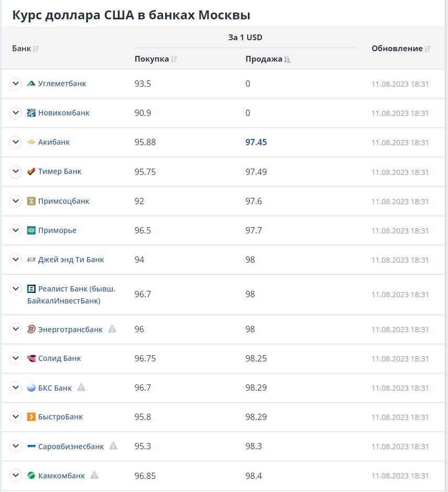Expand the Углеметбанк row details

(x=16, y=84)
